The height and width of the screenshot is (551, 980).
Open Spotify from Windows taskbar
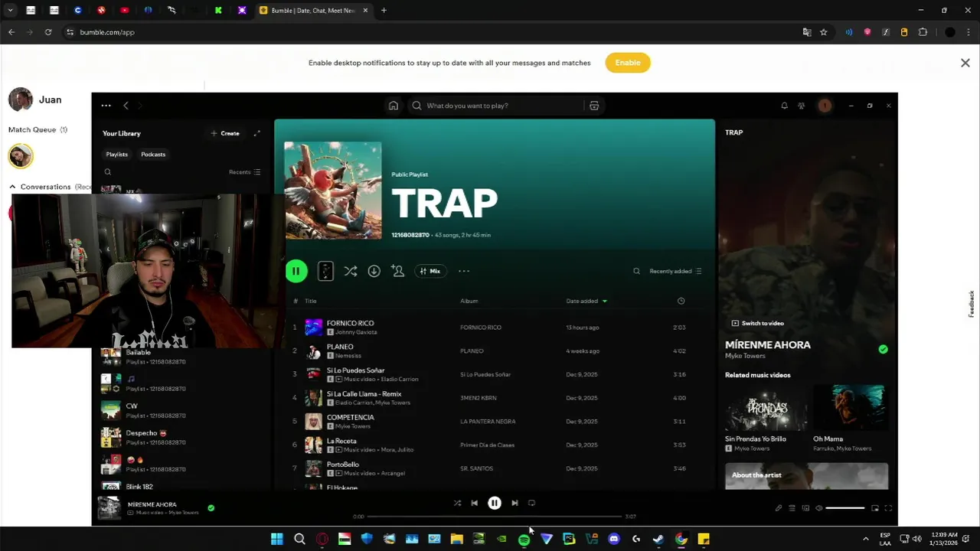524,539
